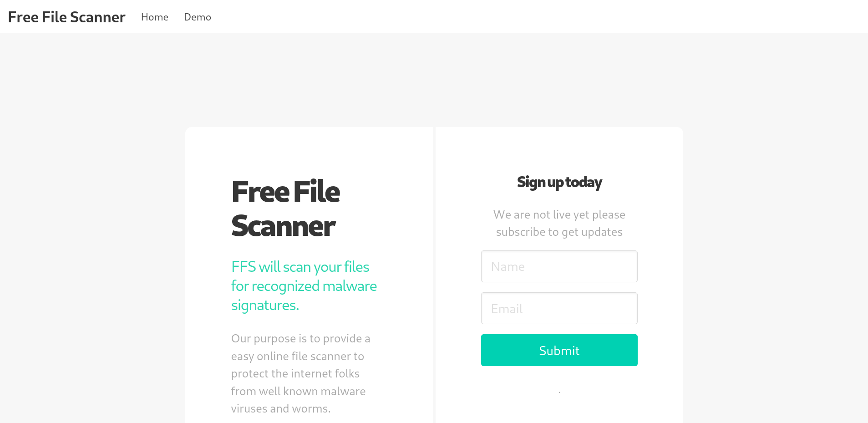868x423 pixels.
Task: Open the Home nav item
Action: pos(154,17)
